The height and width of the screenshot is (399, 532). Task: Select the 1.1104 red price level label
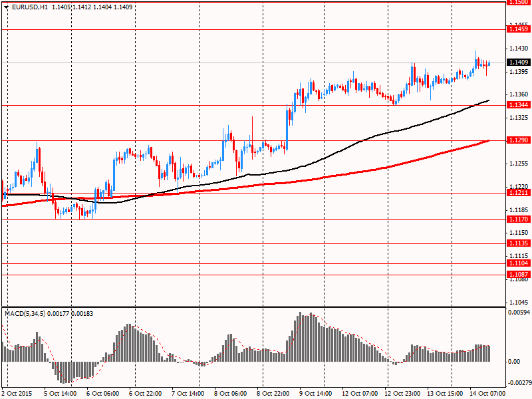[x=519, y=263]
